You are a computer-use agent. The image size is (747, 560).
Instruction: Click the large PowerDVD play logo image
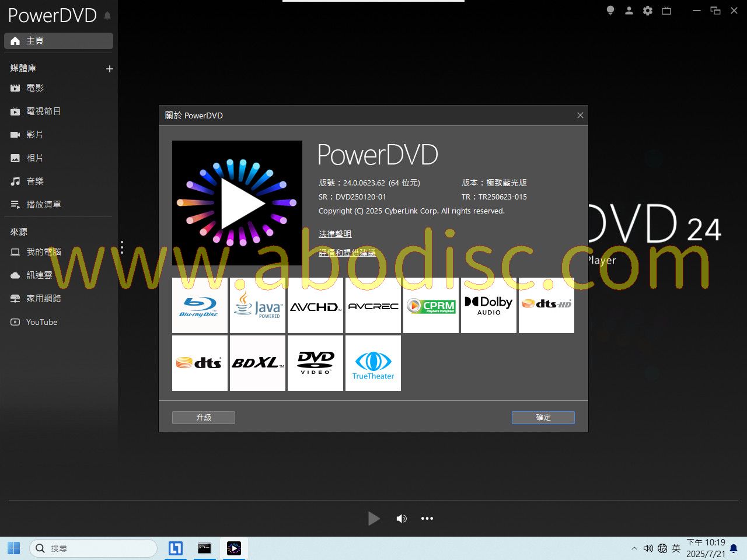point(237,203)
